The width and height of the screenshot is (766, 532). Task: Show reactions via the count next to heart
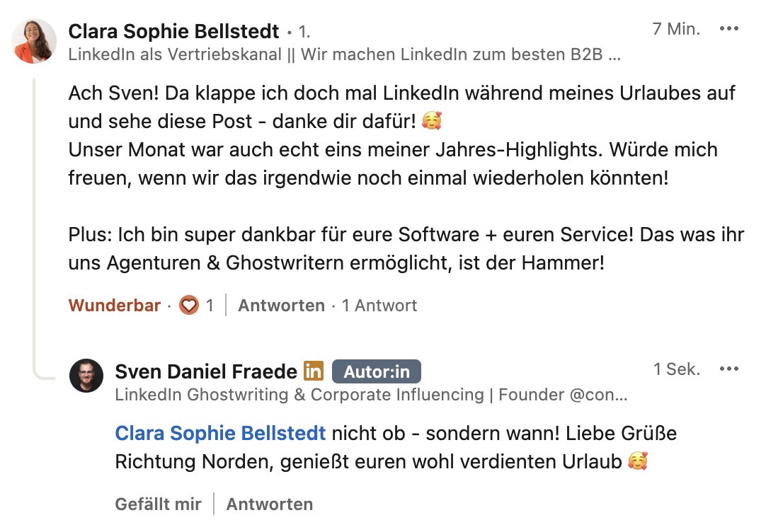click(210, 306)
